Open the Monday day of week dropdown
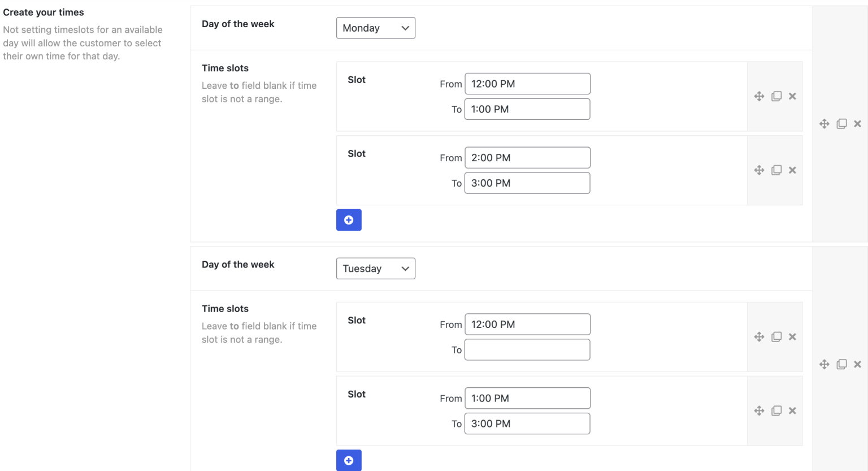 (375, 28)
